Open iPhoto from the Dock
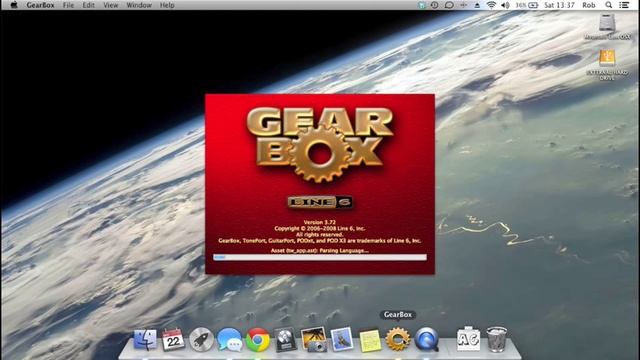Image resolution: width=640 pixels, height=360 pixels. [313, 340]
